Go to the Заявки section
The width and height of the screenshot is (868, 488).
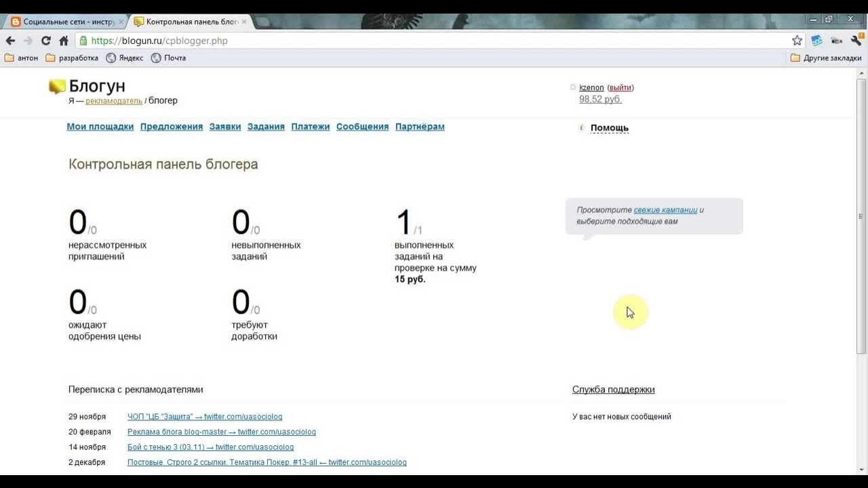point(225,127)
